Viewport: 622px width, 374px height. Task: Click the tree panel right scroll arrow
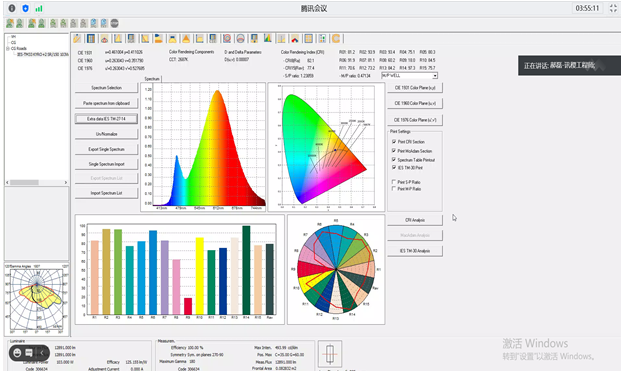point(66,182)
